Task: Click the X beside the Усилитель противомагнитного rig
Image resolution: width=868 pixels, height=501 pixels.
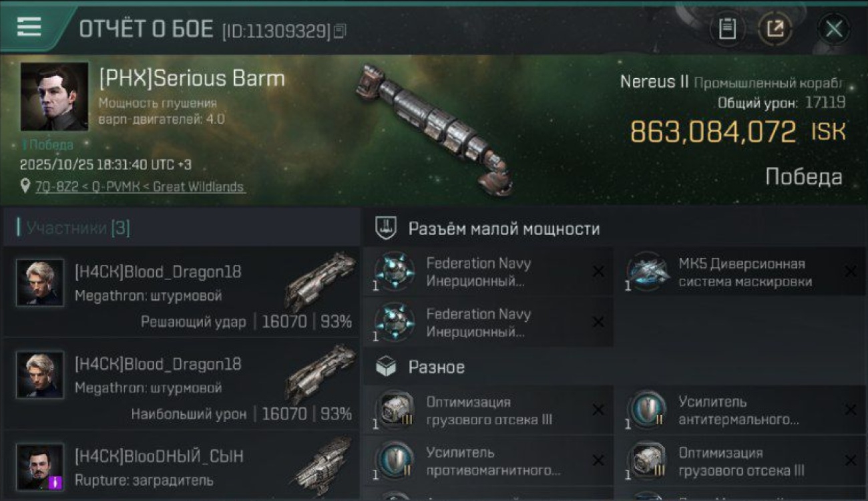Action: click(x=598, y=460)
